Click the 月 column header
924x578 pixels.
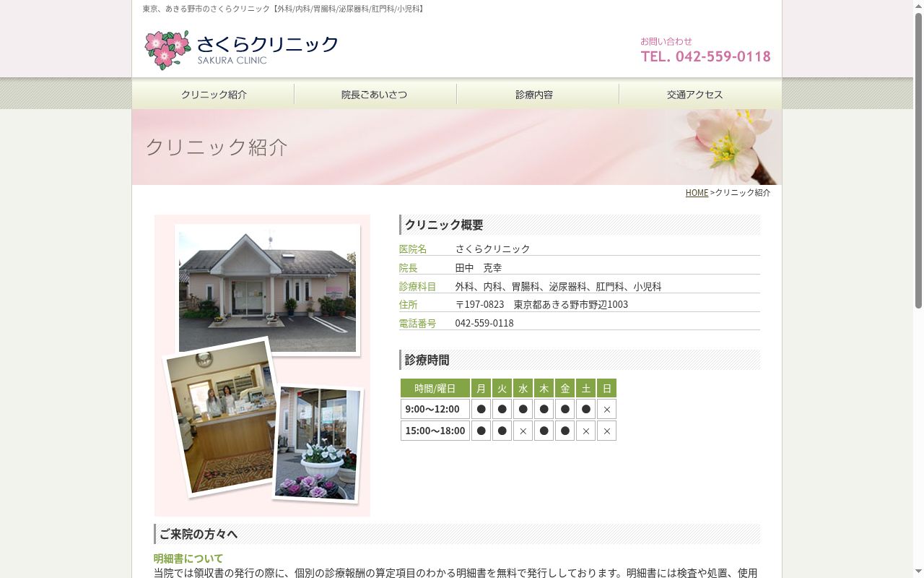click(x=481, y=388)
